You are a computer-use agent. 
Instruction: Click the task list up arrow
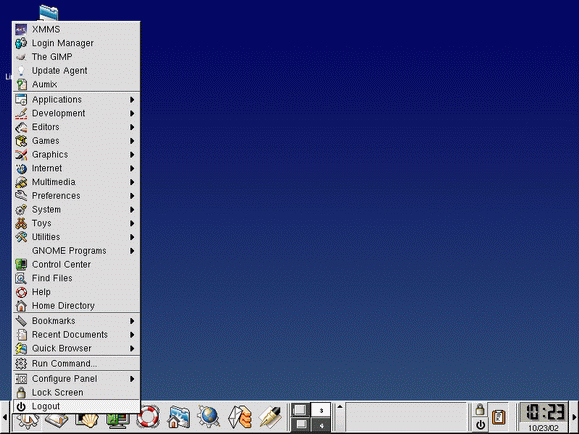click(340, 407)
